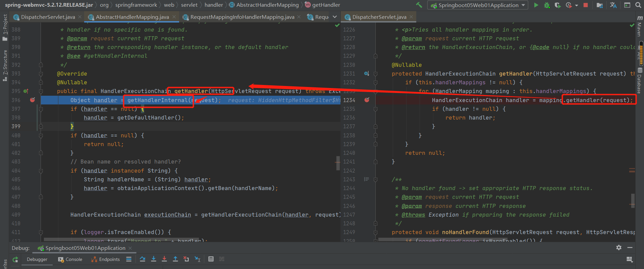
Task: Open Project Structure icon in toolbar
Action: pyautogui.click(x=600, y=5)
